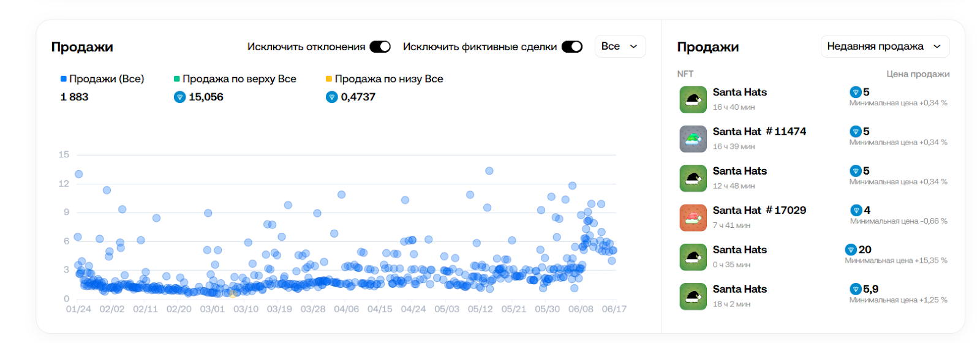Viewport: 980px width, 343px height.
Task: Click TON icon beside price 20
Action: (x=851, y=249)
